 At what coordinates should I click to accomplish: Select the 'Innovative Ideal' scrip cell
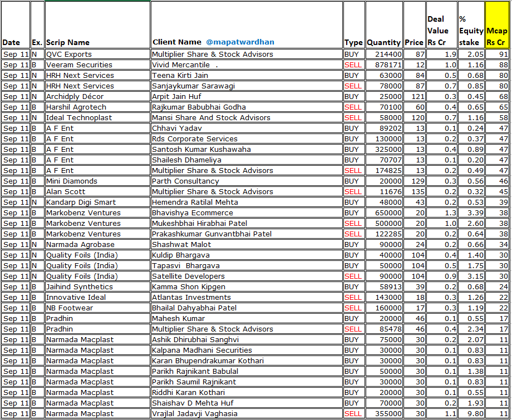(97, 297)
